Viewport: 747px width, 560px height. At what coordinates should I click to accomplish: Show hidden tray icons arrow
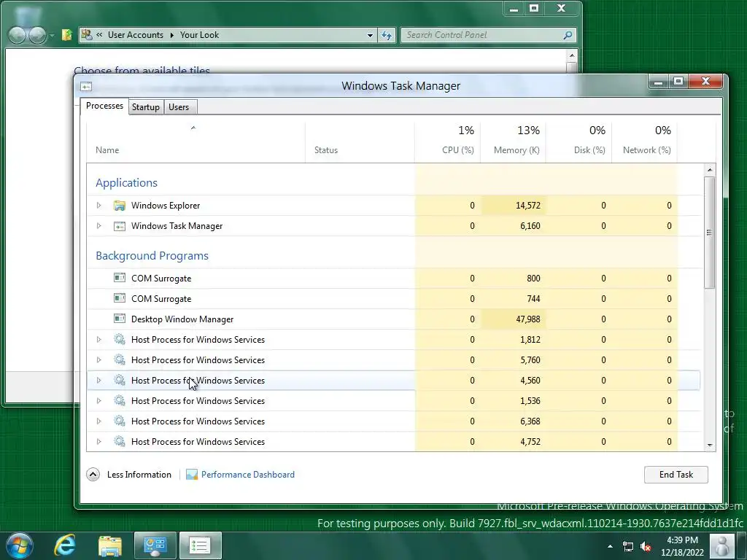click(x=610, y=546)
